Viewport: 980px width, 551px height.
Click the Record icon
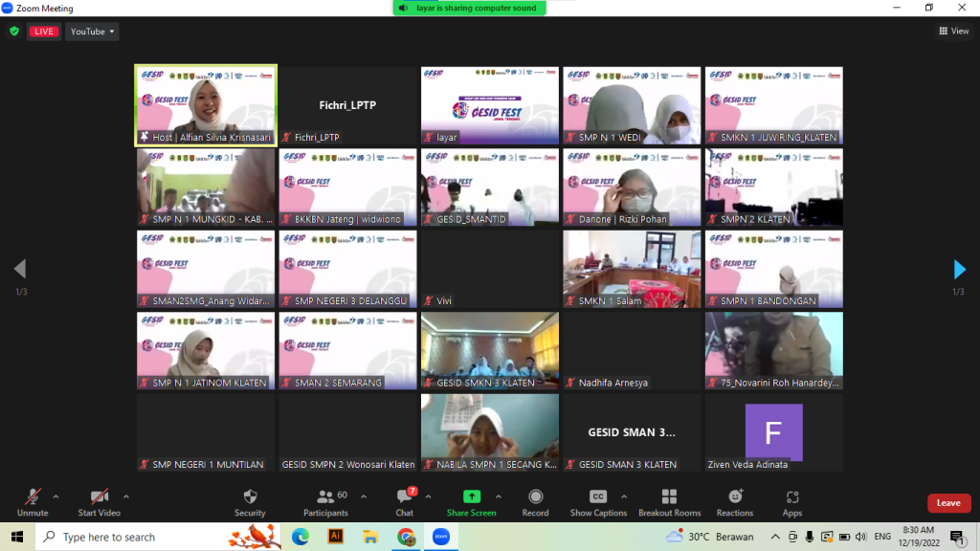point(535,497)
